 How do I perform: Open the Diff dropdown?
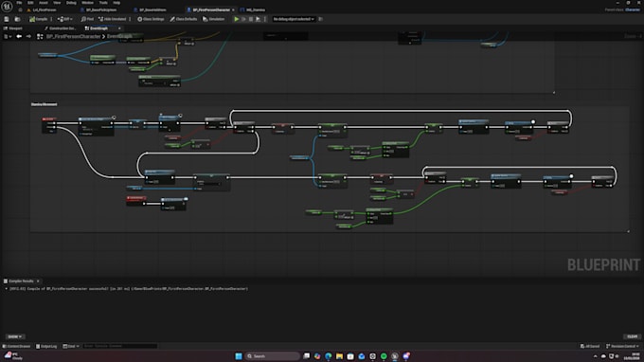coord(65,19)
